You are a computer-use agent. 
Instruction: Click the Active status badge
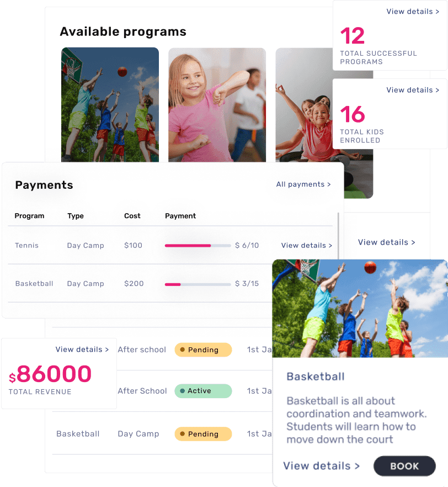[x=203, y=391]
